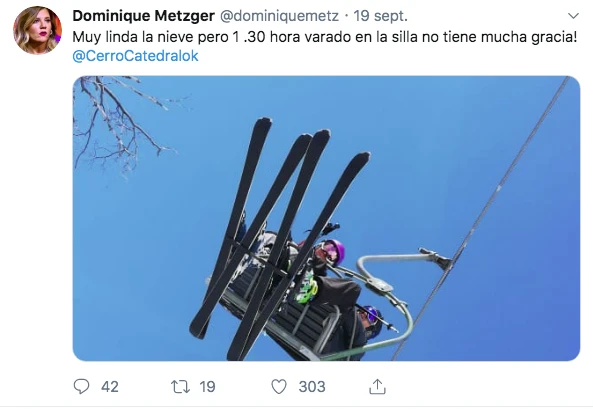Open the share upload icon
This screenshot has width=593, height=409.
tap(377, 386)
